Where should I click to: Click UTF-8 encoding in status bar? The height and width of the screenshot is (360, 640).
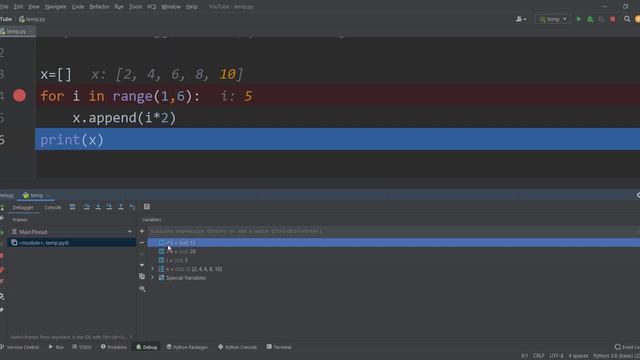pos(556,356)
